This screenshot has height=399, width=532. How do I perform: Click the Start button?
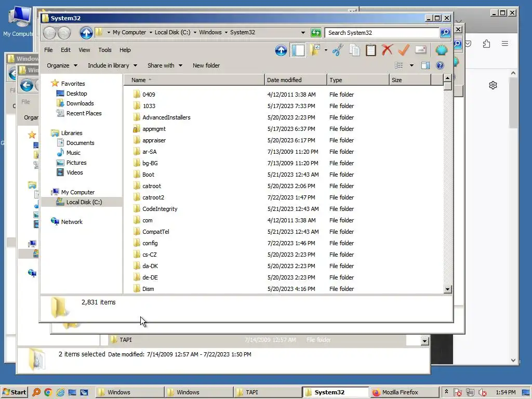(x=14, y=392)
